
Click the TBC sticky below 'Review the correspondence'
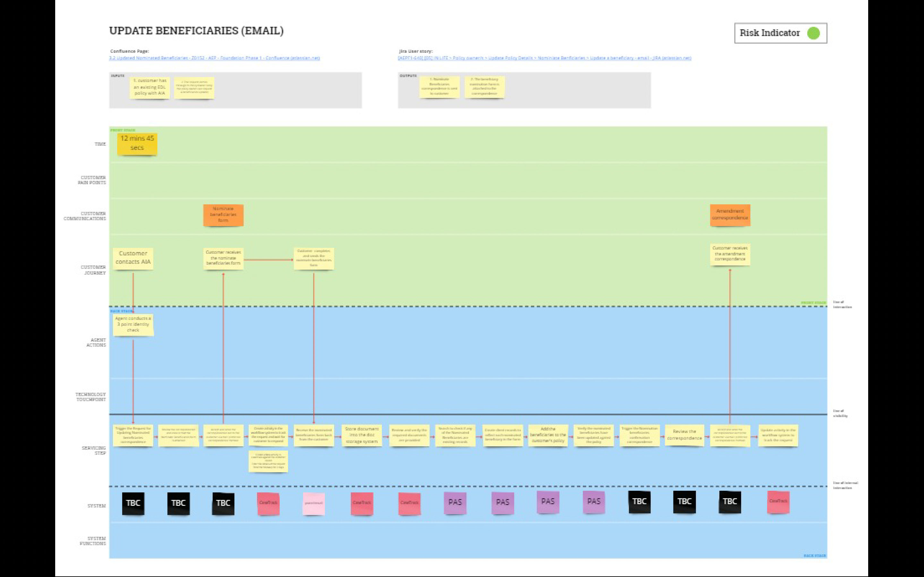(684, 502)
